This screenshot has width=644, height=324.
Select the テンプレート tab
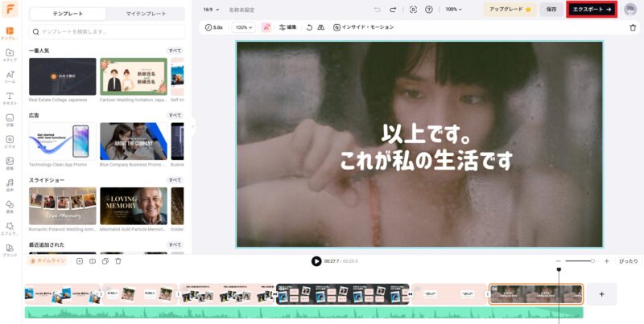coord(68,14)
